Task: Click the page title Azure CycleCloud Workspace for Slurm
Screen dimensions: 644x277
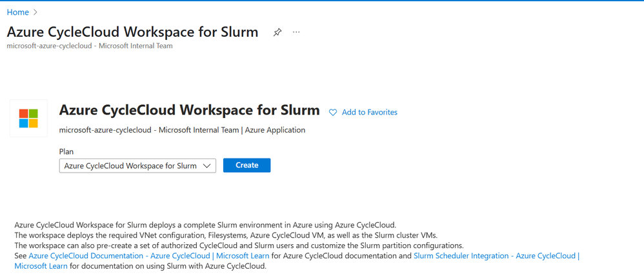Action: tap(133, 32)
